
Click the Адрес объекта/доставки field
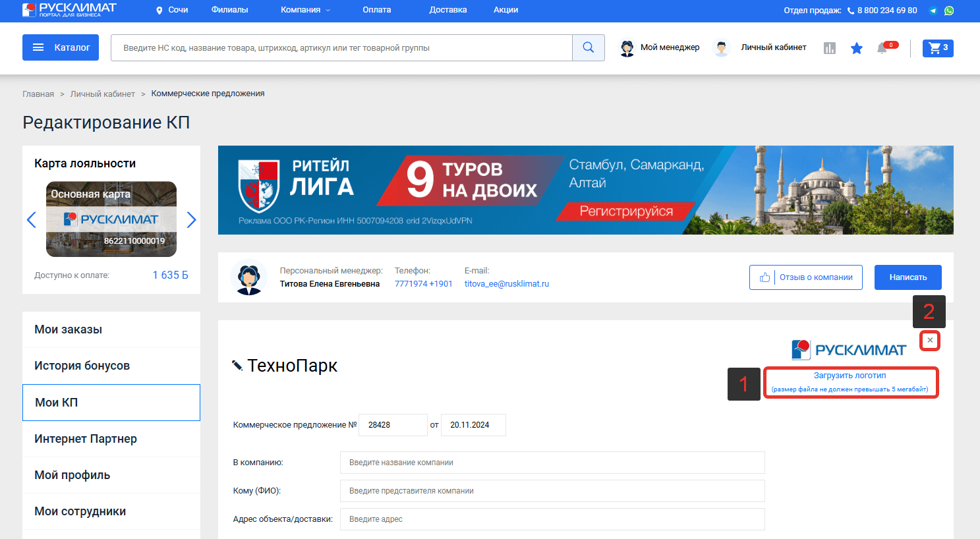pyautogui.click(x=552, y=519)
